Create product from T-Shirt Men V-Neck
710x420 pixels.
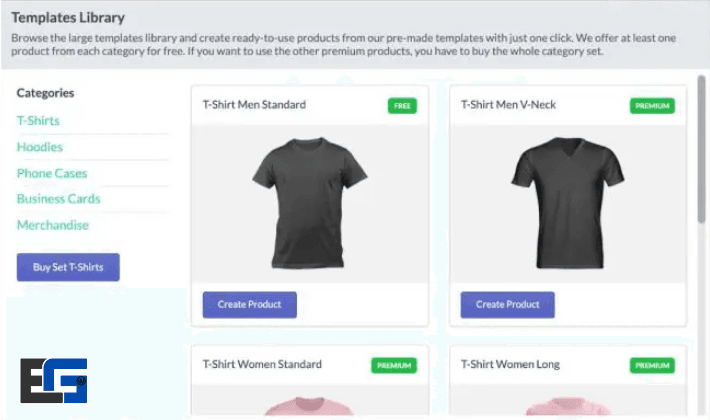507,304
